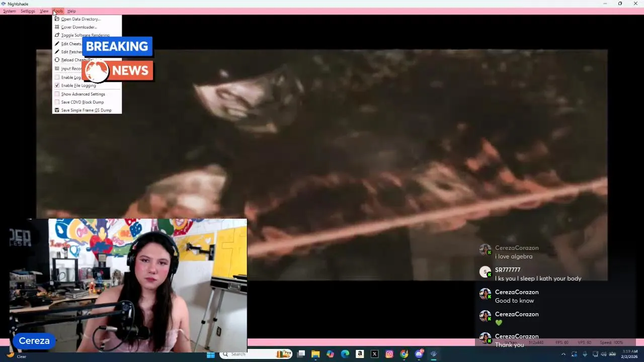Click pencil icon beside Edit Cheats
Screen dimensions: 644x362
[x=57, y=44]
